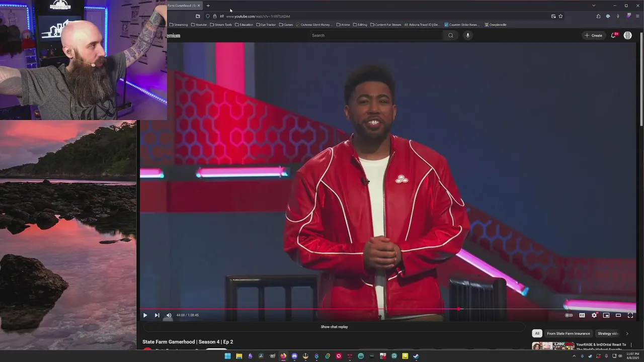This screenshot has width=644, height=362.
Task: Open the Create menu
Action: [594, 35]
